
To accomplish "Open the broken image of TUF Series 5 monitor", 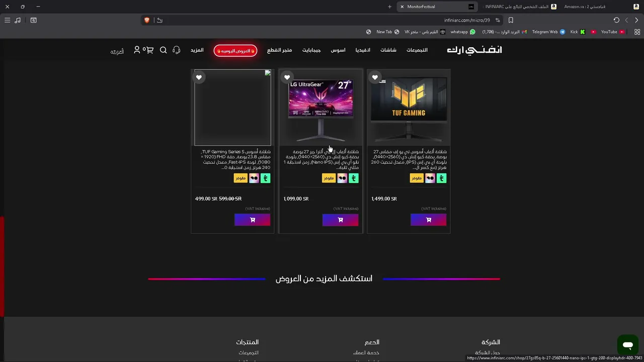I will tap(232, 108).
